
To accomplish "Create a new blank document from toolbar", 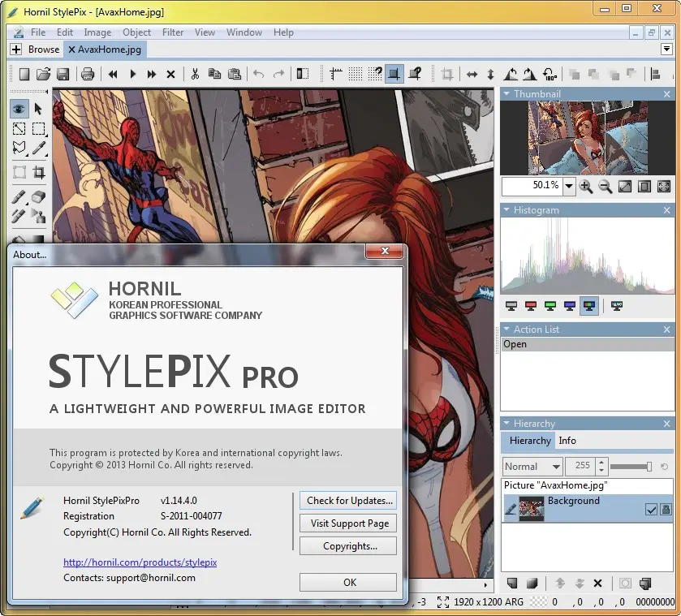I will [24, 75].
